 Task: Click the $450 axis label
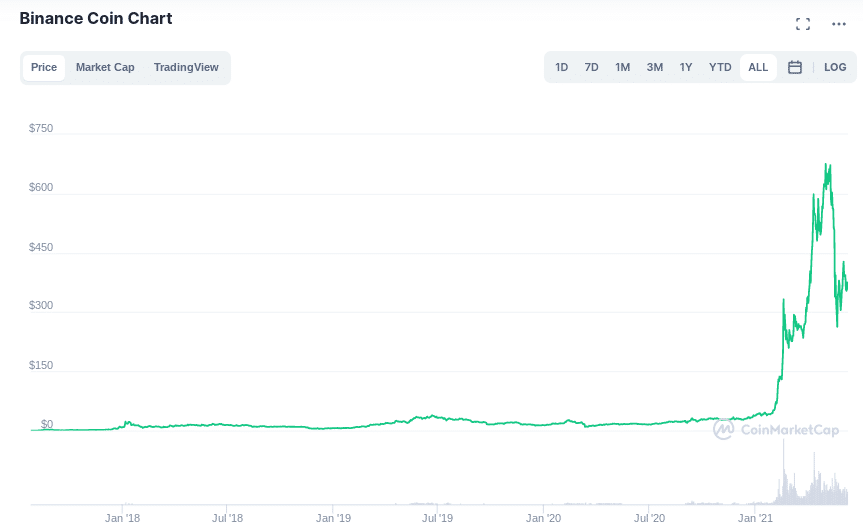pos(41,247)
